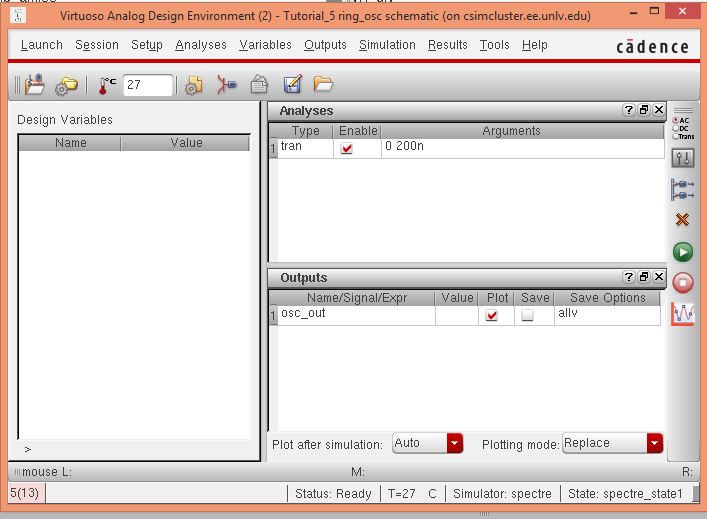This screenshot has height=519, width=707.
Task: Click the Design Variables Value column header
Action: coord(186,143)
